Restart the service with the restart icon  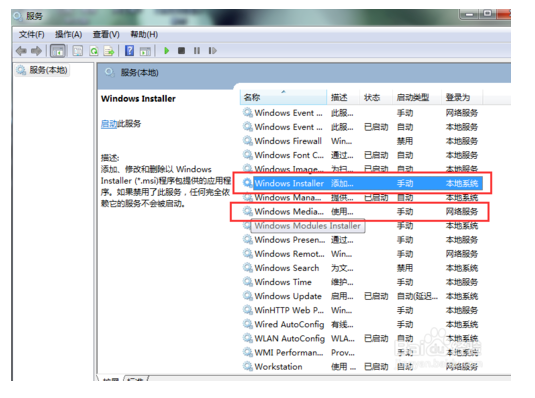[213, 51]
